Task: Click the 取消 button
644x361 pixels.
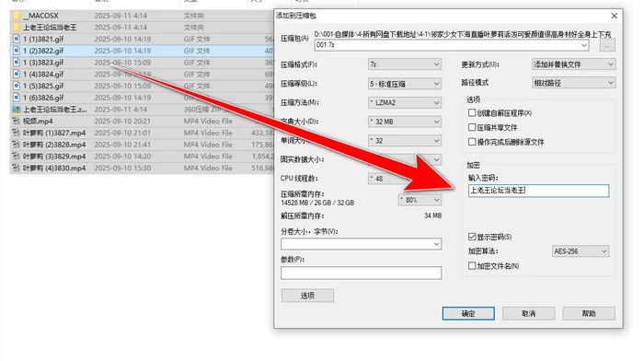Action: 529,313
